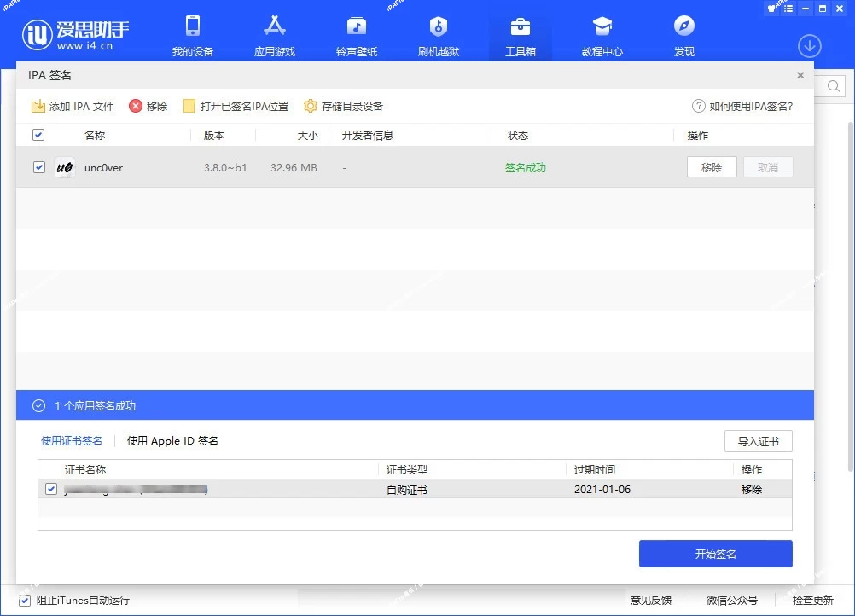Open the 发现 (Discover) section

click(x=683, y=34)
